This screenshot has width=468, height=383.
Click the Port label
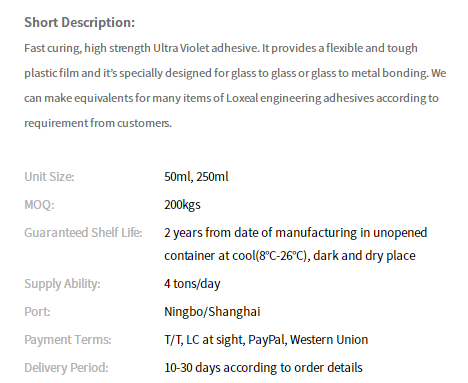coord(37,312)
